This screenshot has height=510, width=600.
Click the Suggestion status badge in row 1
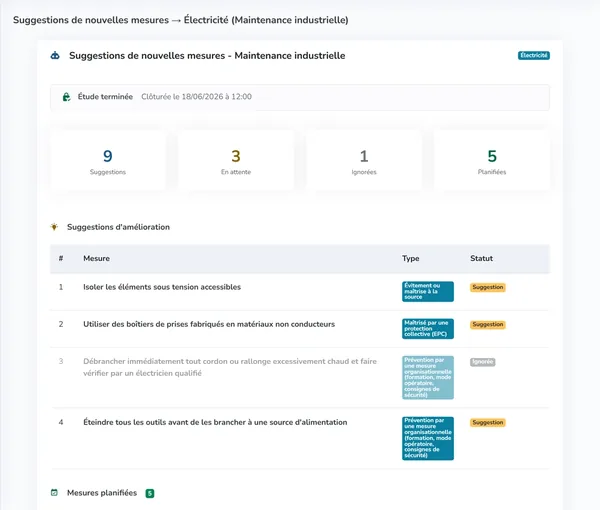488,287
